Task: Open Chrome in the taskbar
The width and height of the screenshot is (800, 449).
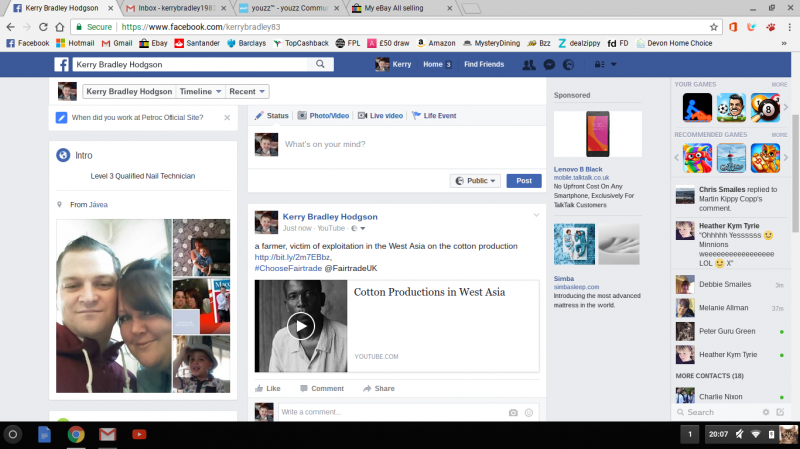Action: pyautogui.click(x=76, y=435)
